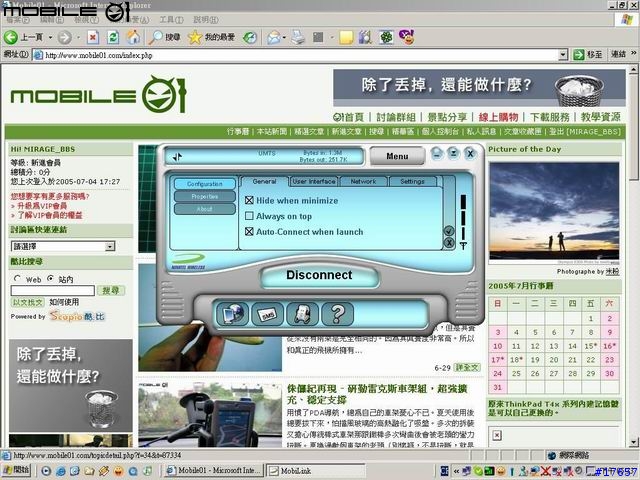
Task: Open the Search magnifier icon in IE toolbar
Action: click(155, 38)
